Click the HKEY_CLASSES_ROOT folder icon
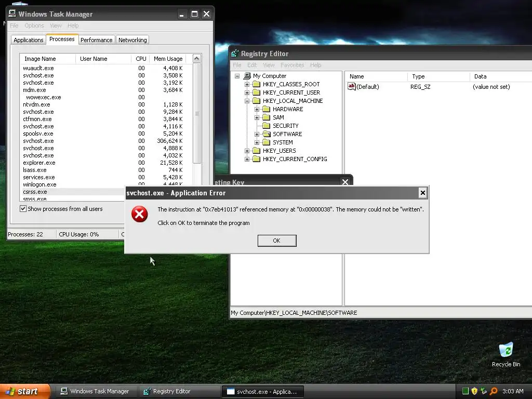 pyautogui.click(x=257, y=84)
